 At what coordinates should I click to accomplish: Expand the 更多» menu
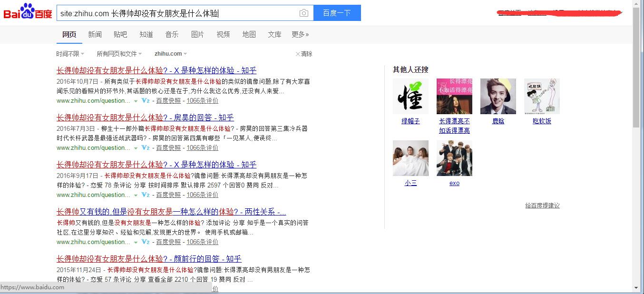300,34
